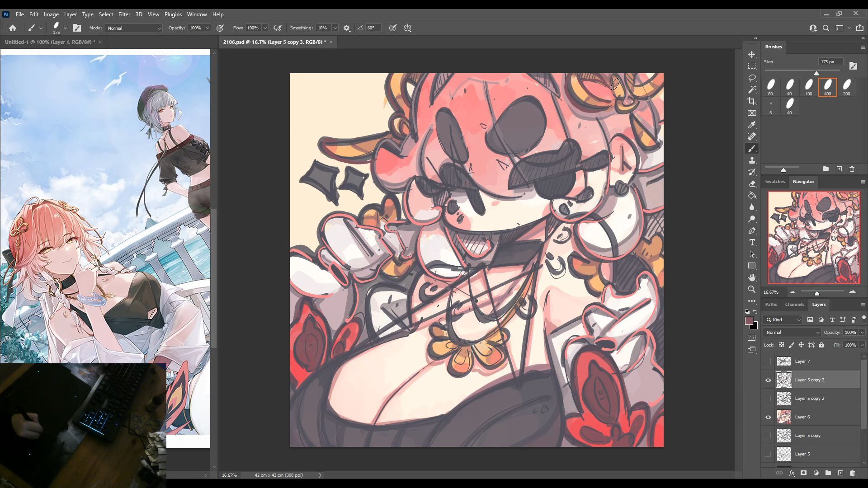Open the layer Opacity dropdown
The width and height of the screenshot is (868, 488).
[862, 333]
